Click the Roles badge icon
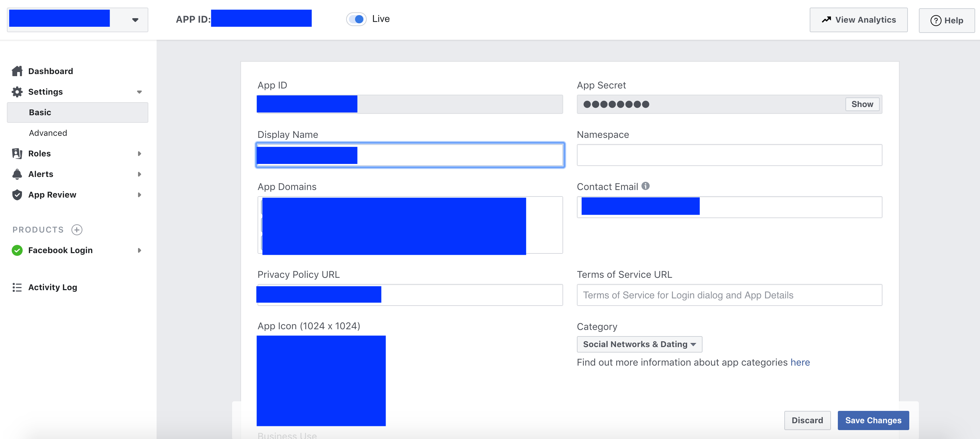 tap(17, 153)
